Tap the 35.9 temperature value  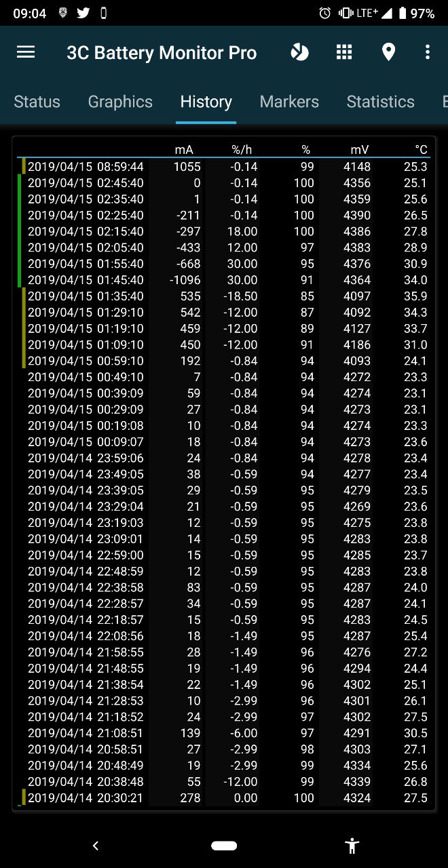415,296
